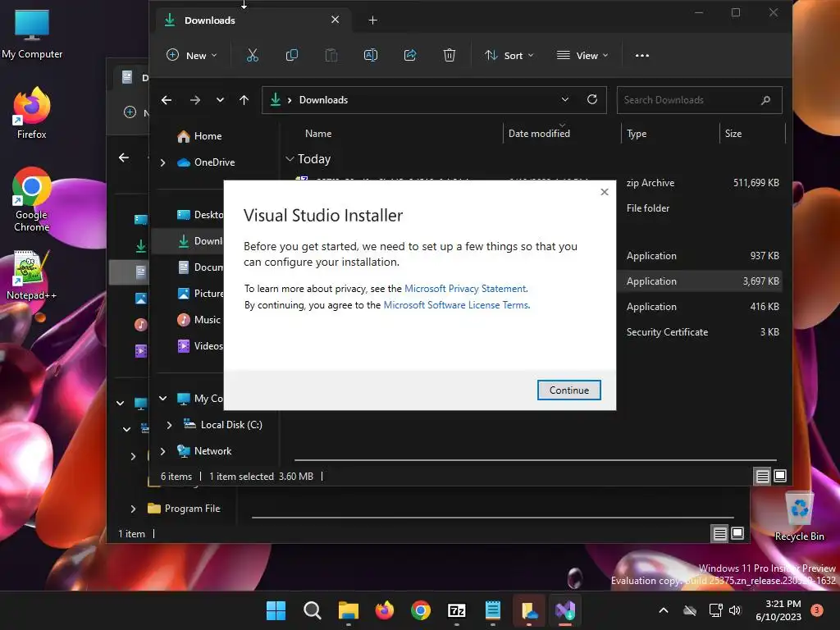This screenshot has height=630, width=840.
Task: Expand OneDrive in navigation pane
Action: pos(163,162)
